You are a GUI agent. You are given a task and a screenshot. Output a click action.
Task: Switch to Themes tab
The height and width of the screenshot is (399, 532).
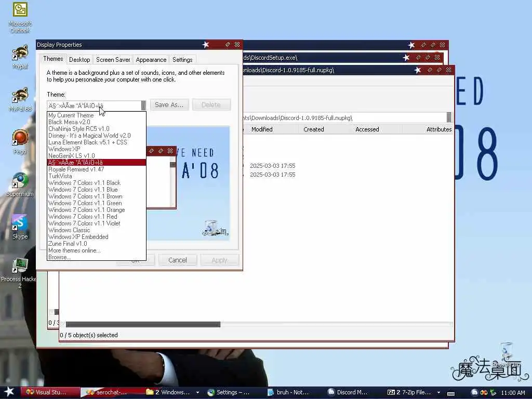click(x=53, y=59)
